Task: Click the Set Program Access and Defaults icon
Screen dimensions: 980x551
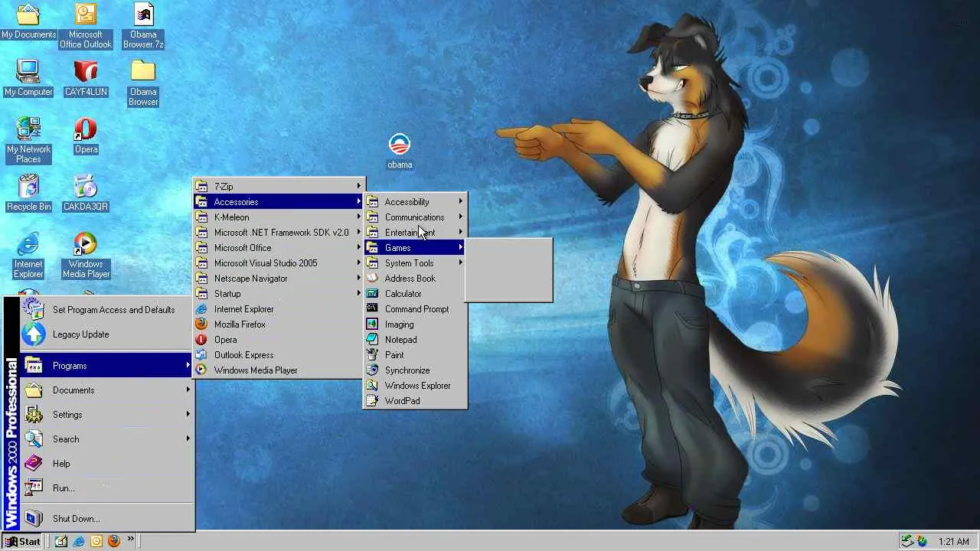Action: pos(34,309)
